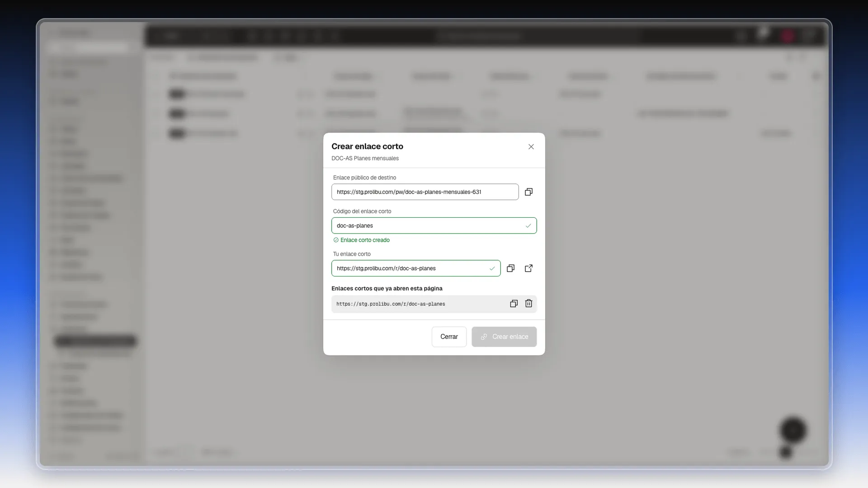Focus the Tu enlace corto URL field
868x488 pixels.
(x=416, y=268)
